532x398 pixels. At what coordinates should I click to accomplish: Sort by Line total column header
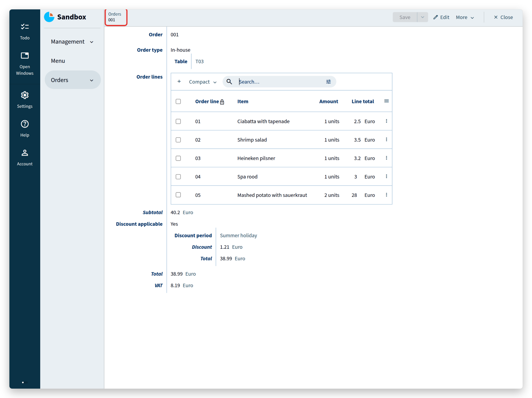(363, 101)
